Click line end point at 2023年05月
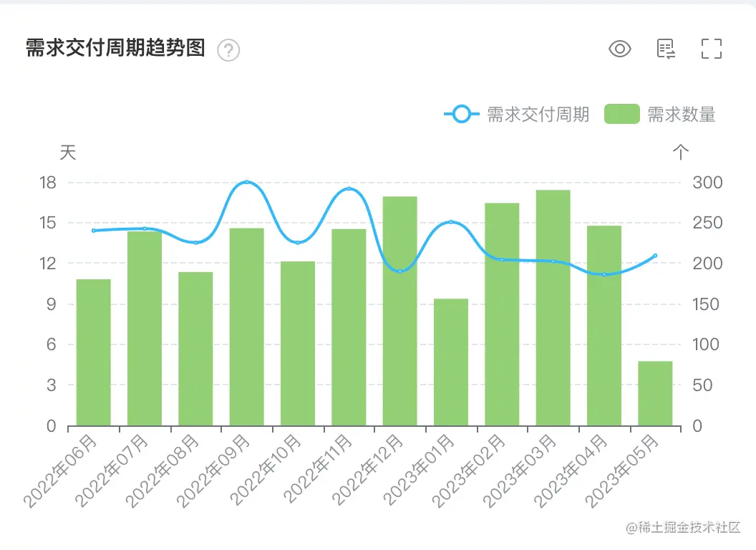The image size is (756, 550). click(x=655, y=256)
